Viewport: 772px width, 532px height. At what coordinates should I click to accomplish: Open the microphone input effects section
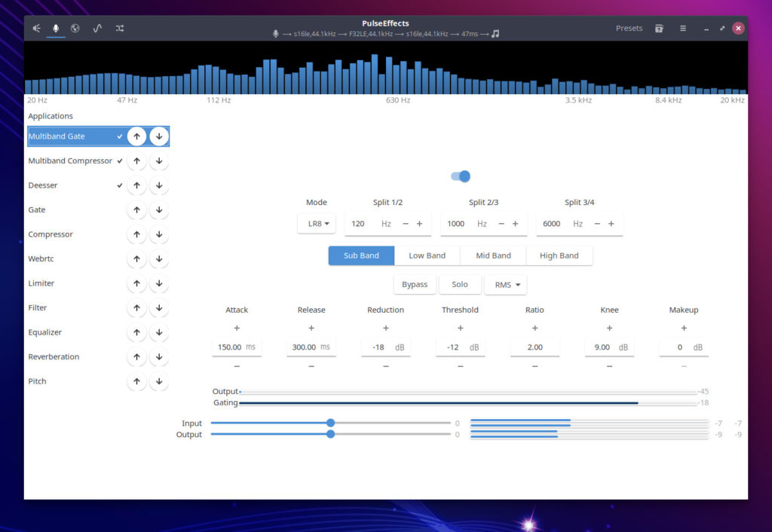(x=56, y=29)
